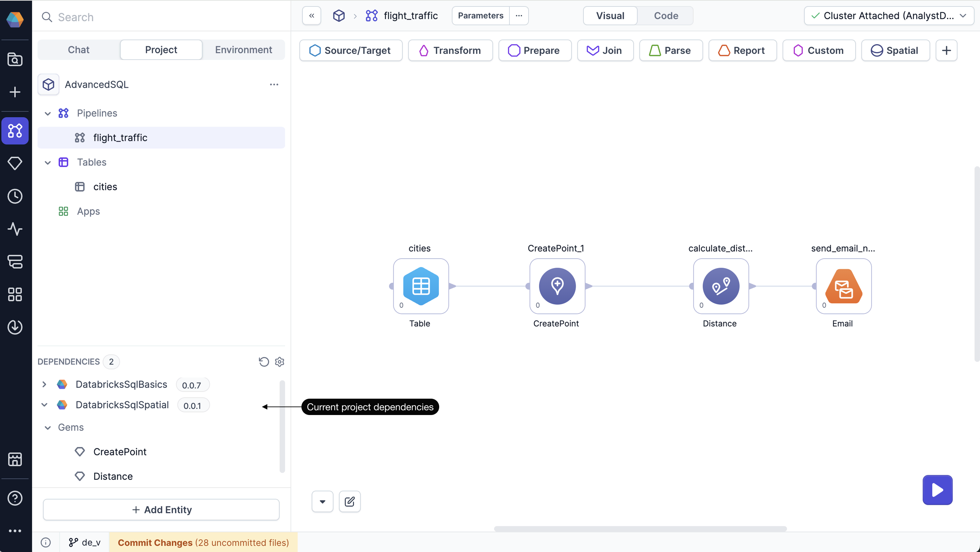Screen dimensions: 980x552
Task: Open the Prepare gem menu
Action: [x=535, y=50]
